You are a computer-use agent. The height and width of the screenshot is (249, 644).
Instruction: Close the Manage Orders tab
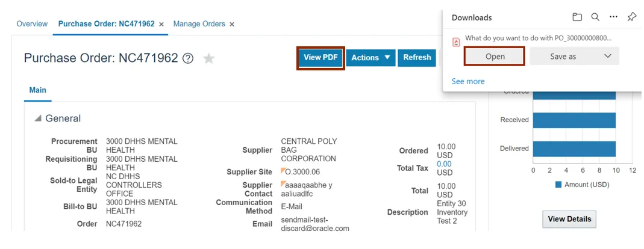(x=232, y=25)
